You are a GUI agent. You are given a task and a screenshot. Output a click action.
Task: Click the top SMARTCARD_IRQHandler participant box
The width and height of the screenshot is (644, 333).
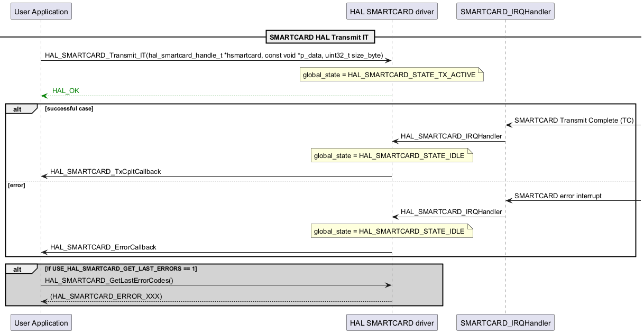505,11
